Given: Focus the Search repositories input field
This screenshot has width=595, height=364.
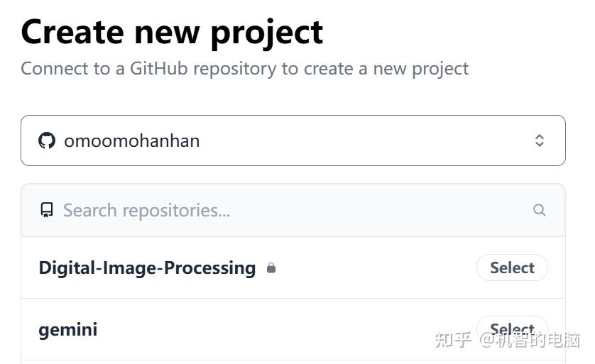Looking at the screenshot, I should (x=284, y=210).
